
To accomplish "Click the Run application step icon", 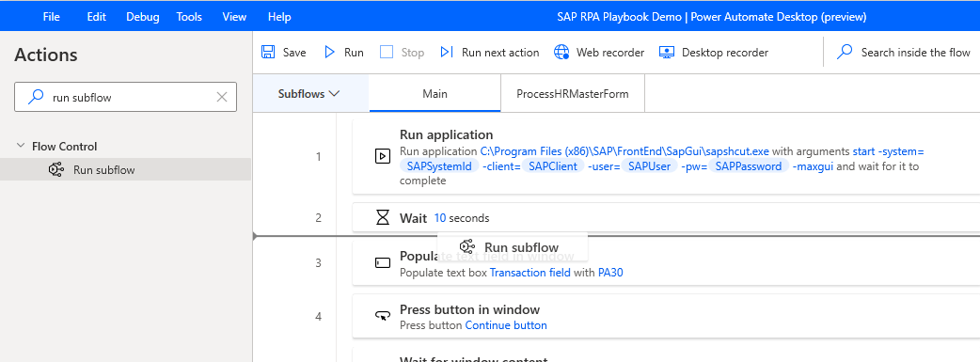I will point(383,156).
